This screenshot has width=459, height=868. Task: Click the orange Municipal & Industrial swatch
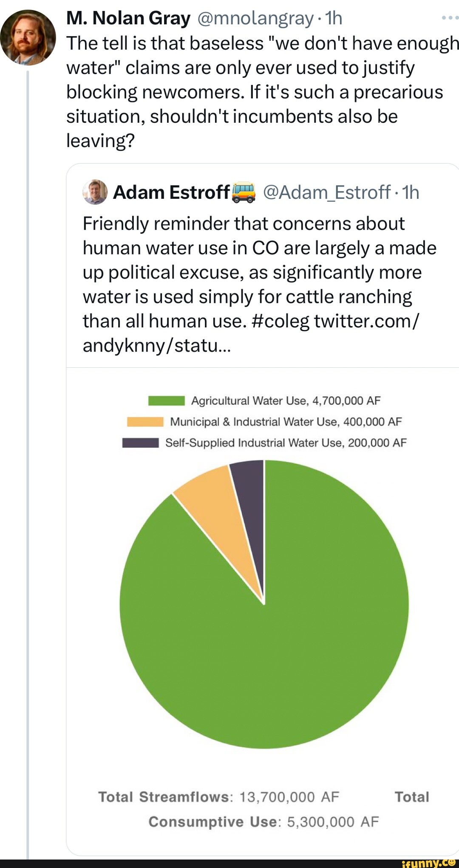[x=145, y=422]
